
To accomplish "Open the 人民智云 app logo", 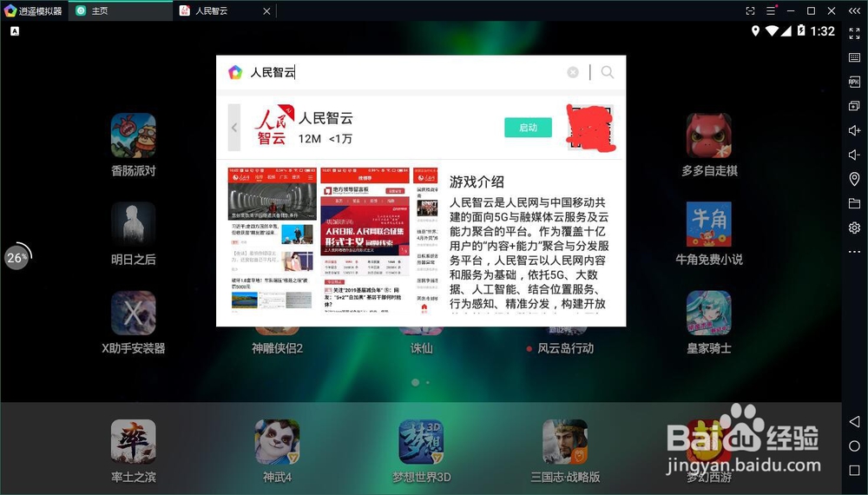I will 273,127.
